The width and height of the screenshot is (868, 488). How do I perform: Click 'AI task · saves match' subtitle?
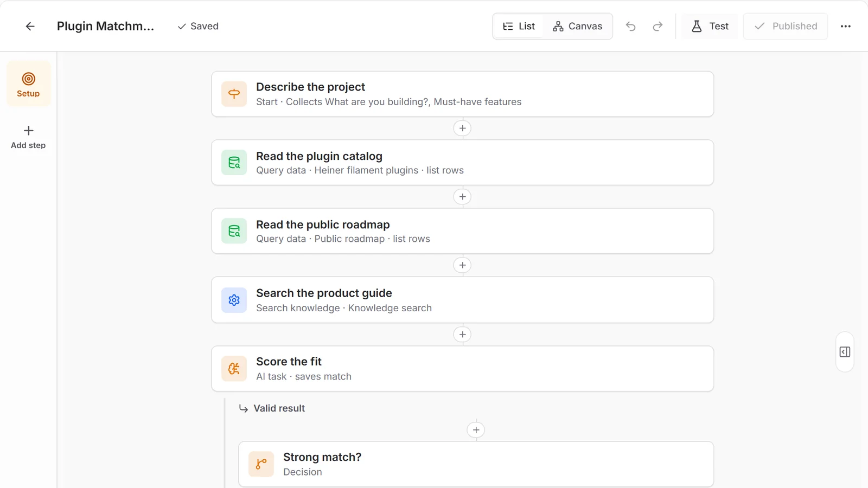pyautogui.click(x=304, y=376)
